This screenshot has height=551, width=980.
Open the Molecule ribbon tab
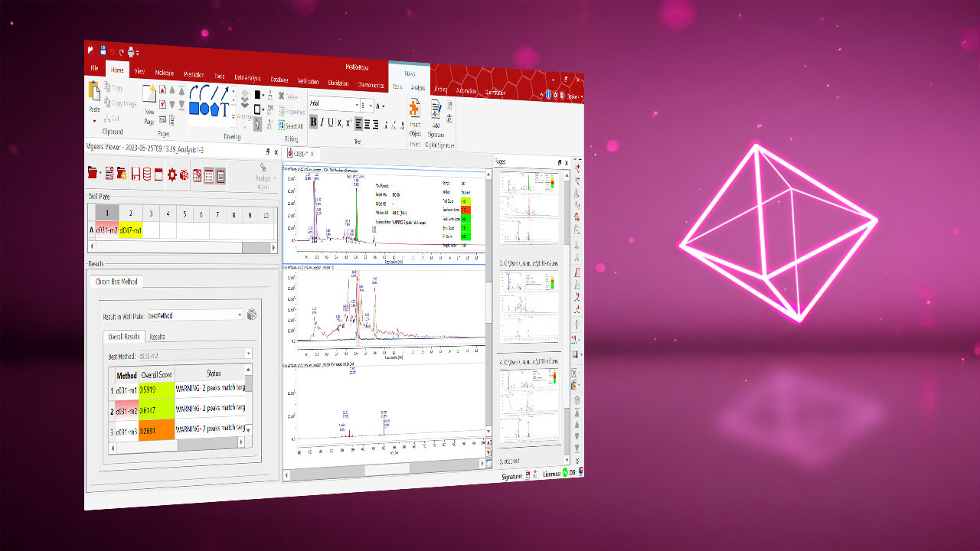[164, 73]
